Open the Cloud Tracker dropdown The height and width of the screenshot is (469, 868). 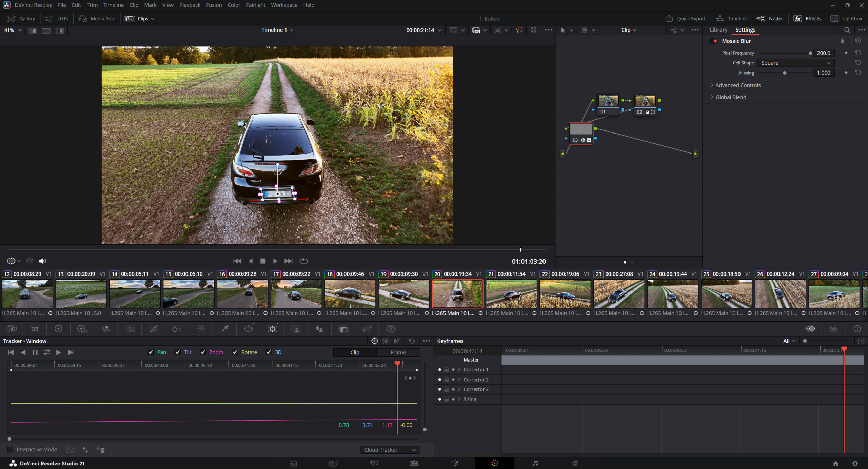point(390,450)
